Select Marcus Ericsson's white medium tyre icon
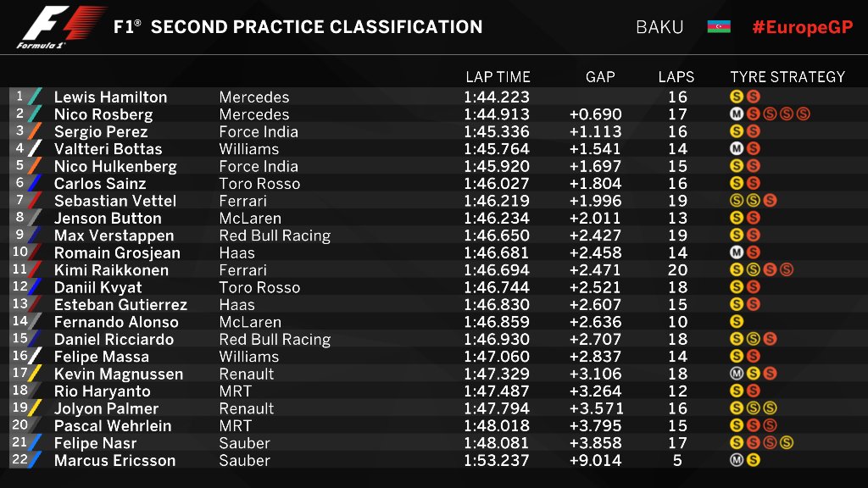Viewport: 868px width, 488px height. click(x=737, y=461)
